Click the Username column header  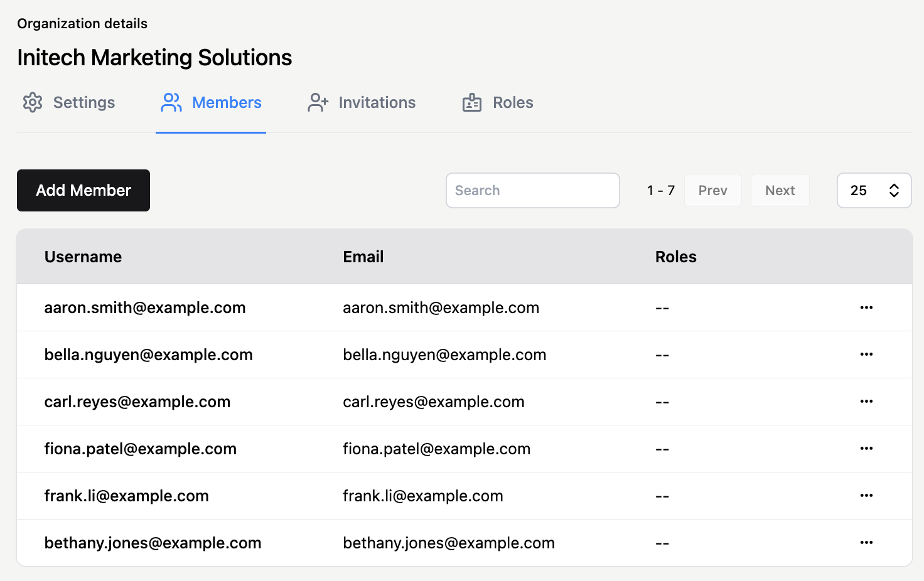(x=83, y=257)
